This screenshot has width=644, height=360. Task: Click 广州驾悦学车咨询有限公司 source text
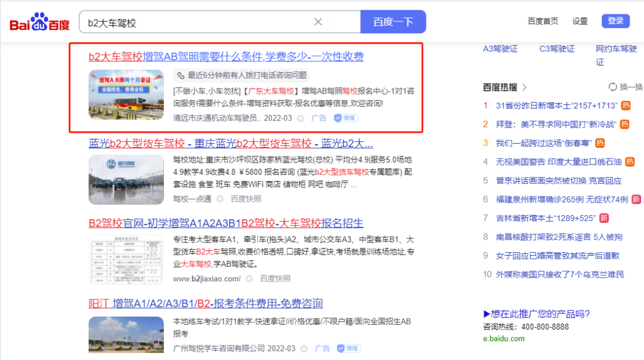tap(219, 349)
